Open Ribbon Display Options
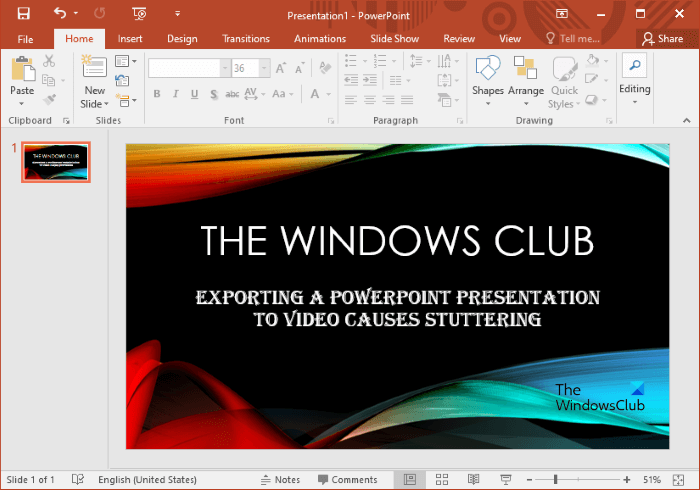The height and width of the screenshot is (490, 700). pos(562,14)
